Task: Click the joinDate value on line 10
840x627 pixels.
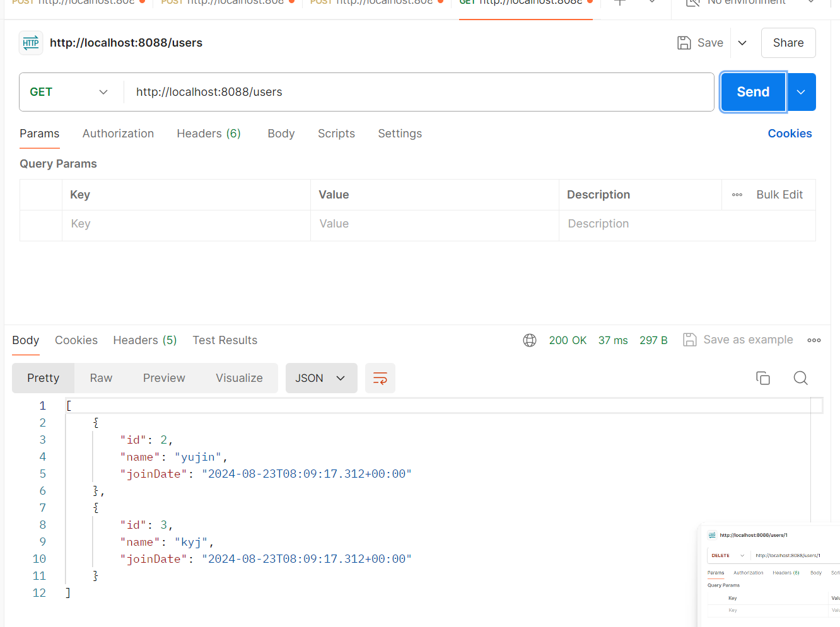Action: point(306,559)
